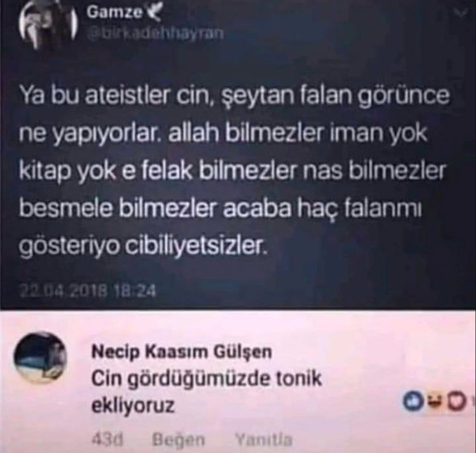The width and height of the screenshot is (476, 453).
Task: Click the word tonik in the comment
Action: (299, 379)
